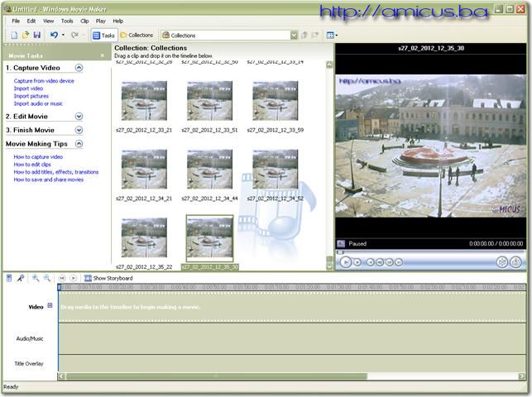Image resolution: width=532 pixels, height=397 pixels.
Task: Click the Forward button in the monitor
Action: (399, 262)
